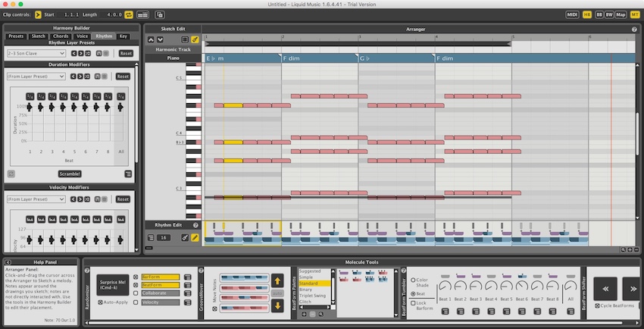644x329 pixels.
Task: Click Reset in Duration Modifiers
Action: tap(123, 77)
